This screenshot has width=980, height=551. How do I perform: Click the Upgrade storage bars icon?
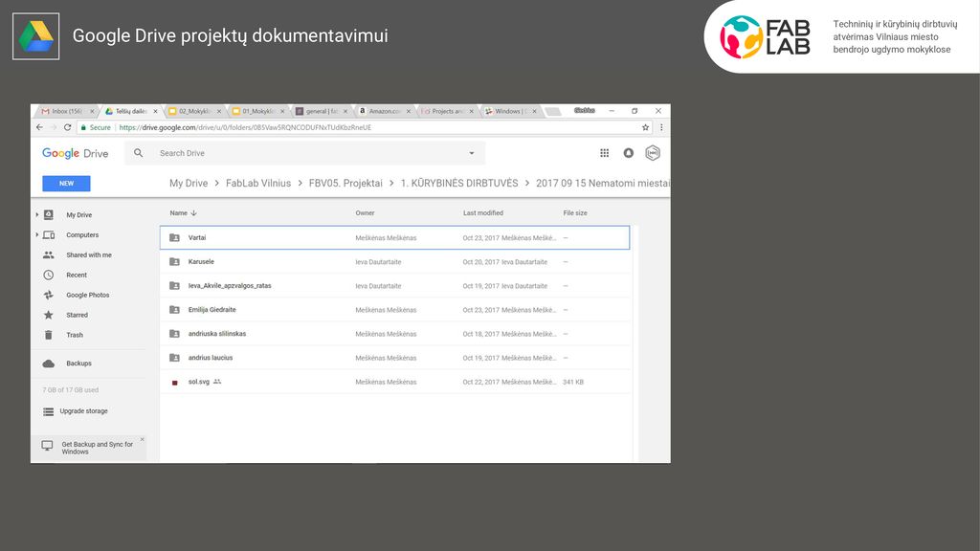(x=48, y=411)
